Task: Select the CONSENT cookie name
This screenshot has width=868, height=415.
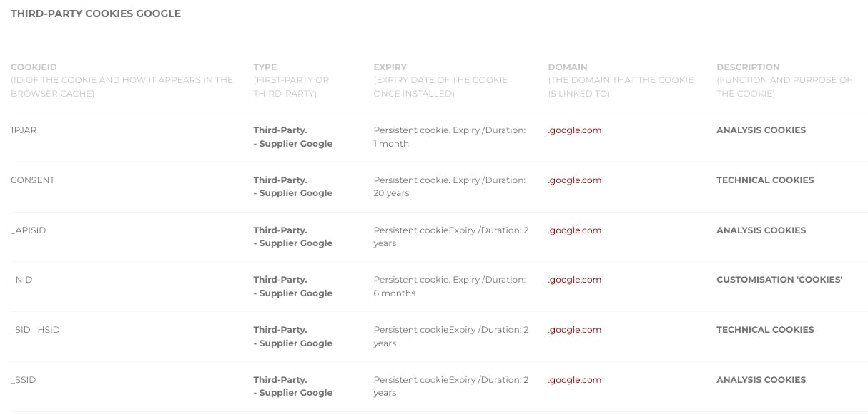Action: tap(33, 180)
